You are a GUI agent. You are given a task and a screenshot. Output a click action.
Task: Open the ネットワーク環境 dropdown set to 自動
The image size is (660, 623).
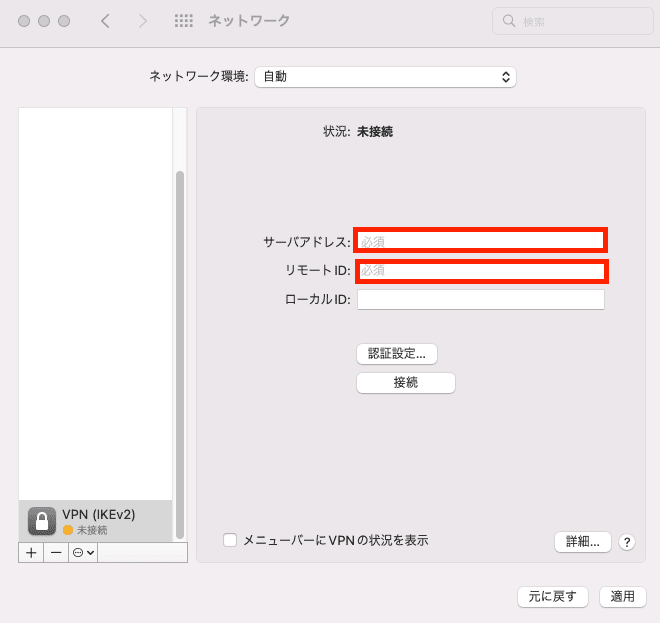(385, 77)
